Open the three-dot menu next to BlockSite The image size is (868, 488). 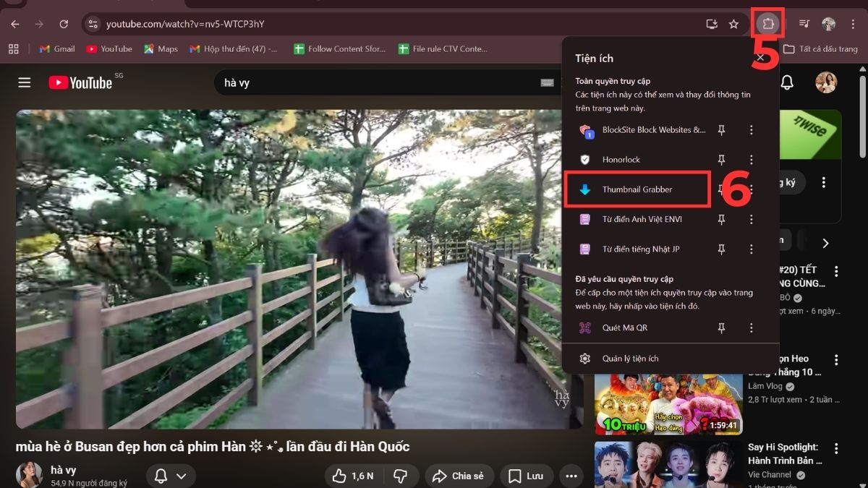751,130
